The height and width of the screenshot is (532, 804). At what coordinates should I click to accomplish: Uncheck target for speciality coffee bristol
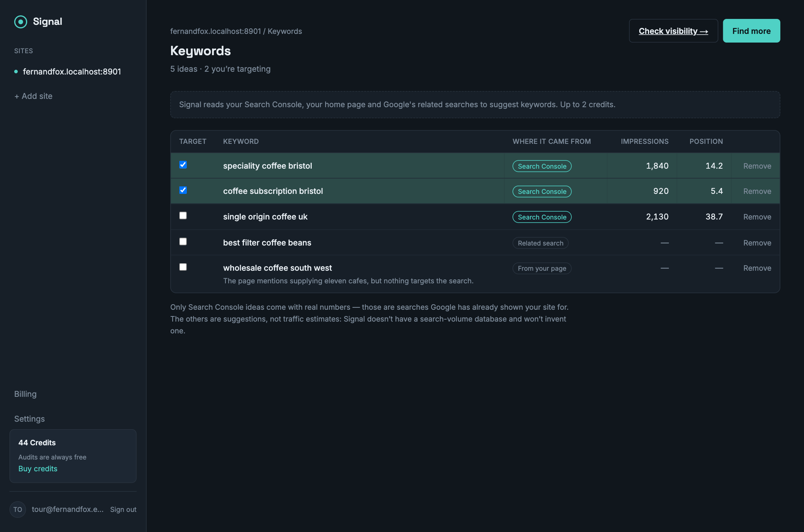(183, 165)
